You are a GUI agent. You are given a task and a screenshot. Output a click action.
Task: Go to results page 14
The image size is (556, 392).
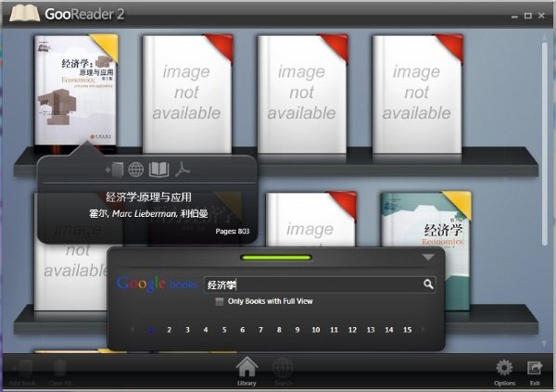click(x=389, y=330)
